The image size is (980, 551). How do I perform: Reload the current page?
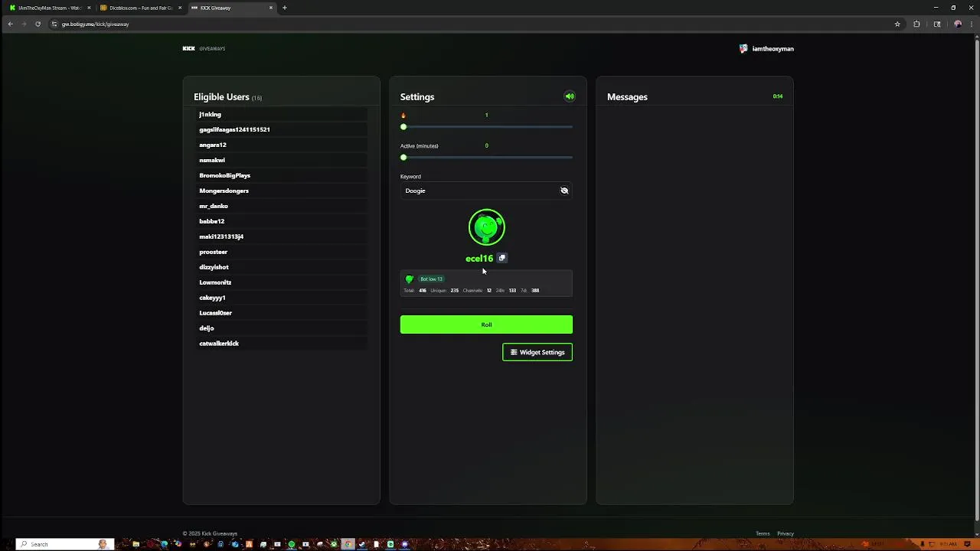pos(38,24)
